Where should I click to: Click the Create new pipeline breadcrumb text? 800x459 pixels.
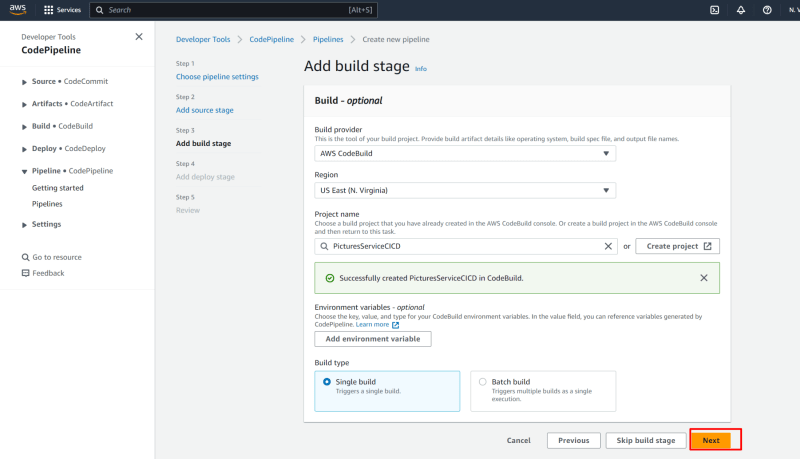396,39
